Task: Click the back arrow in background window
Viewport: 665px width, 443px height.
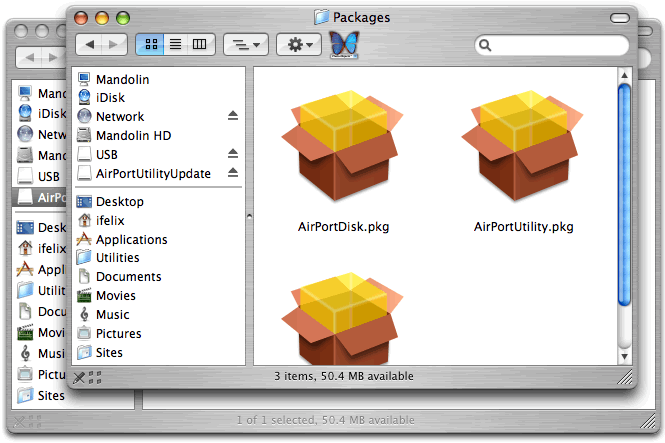Action: [29, 57]
